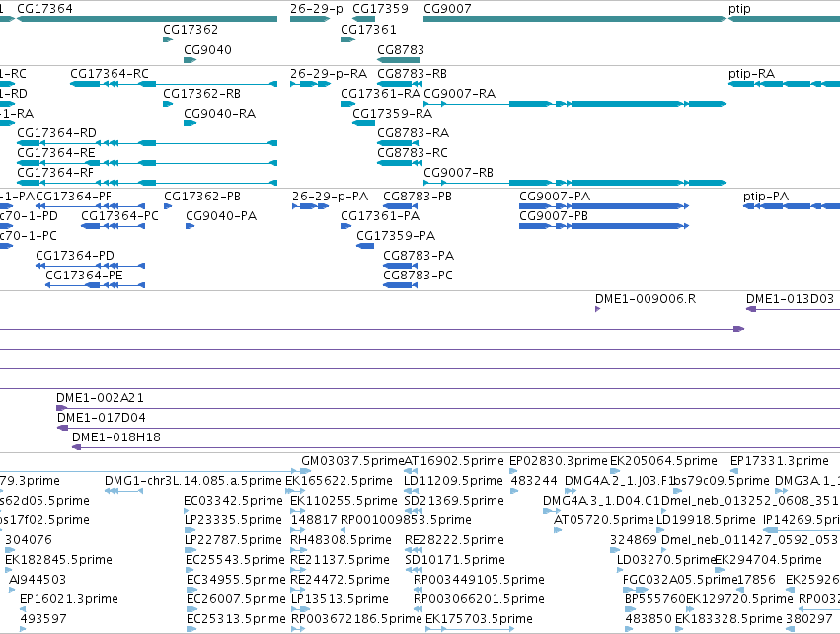
Task: Click EST DMG1-chr3L.14.085.a.5prime
Action: (192, 481)
